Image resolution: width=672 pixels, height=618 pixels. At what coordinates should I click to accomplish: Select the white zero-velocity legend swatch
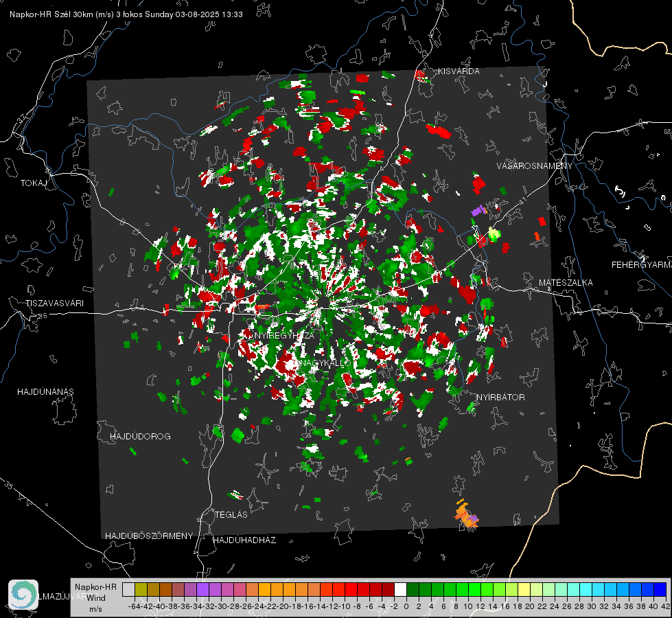point(400,590)
